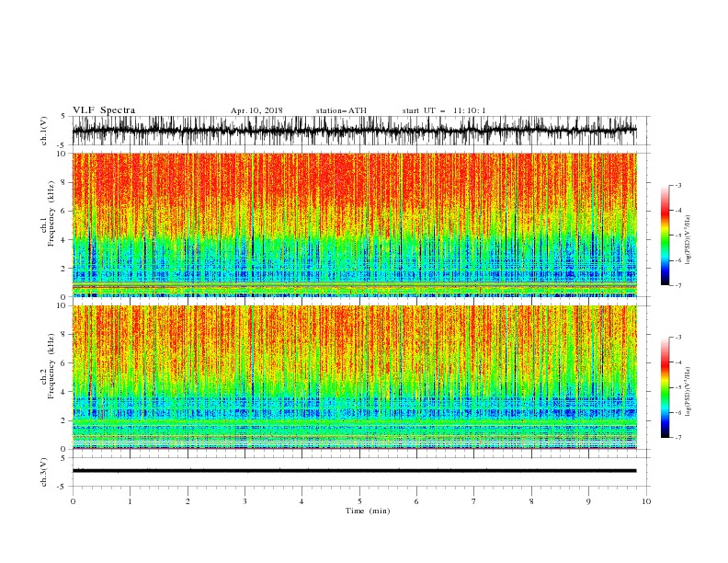
Task: Click the '10' tick on ch.2 frequency axis
Action: [63, 305]
